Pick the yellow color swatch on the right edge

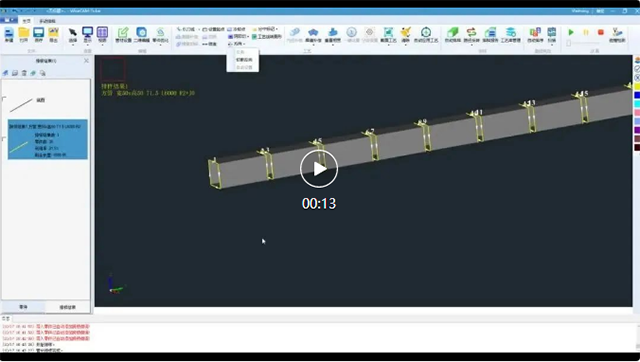point(637,87)
